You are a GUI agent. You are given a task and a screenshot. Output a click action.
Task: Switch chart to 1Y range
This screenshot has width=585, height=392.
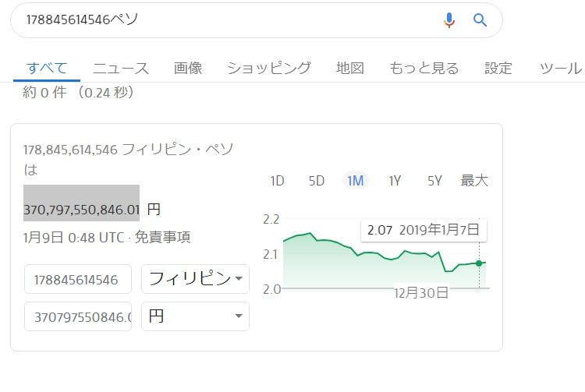pos(395,181)
